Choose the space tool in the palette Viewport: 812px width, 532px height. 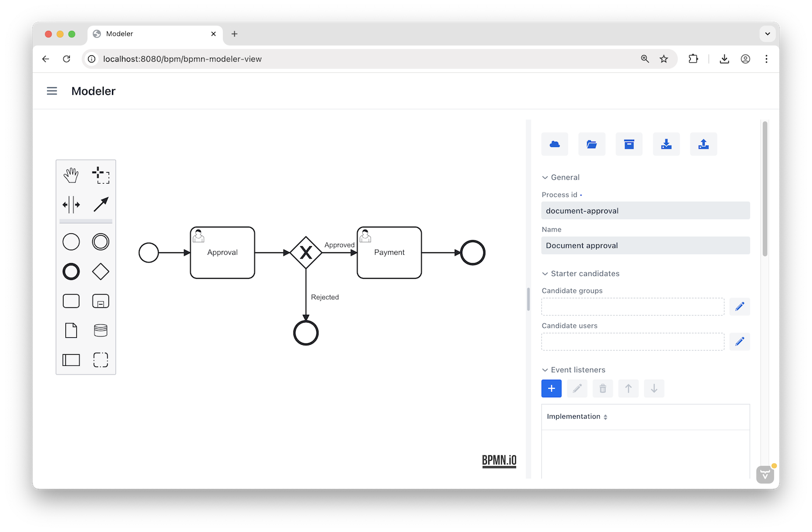click(x=71, y=205)
